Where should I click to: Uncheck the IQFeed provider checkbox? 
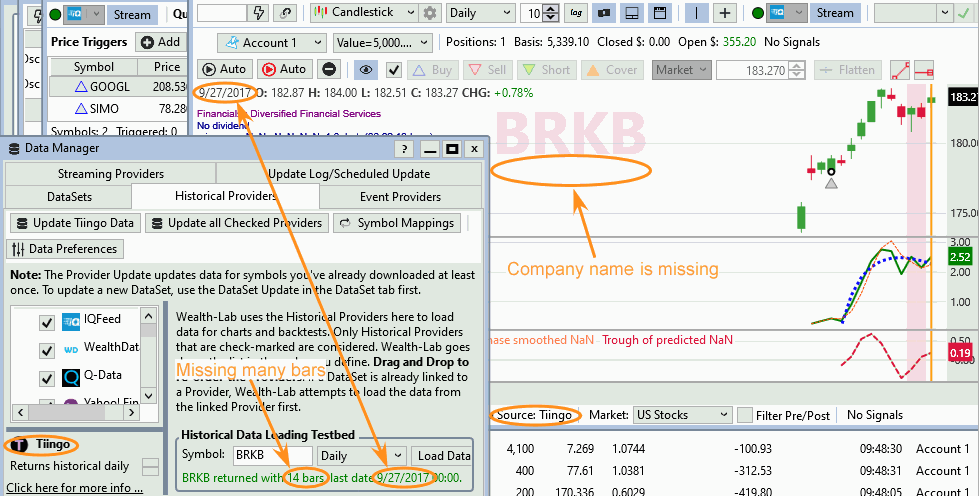pyautogui.click(x=46, y=322)
